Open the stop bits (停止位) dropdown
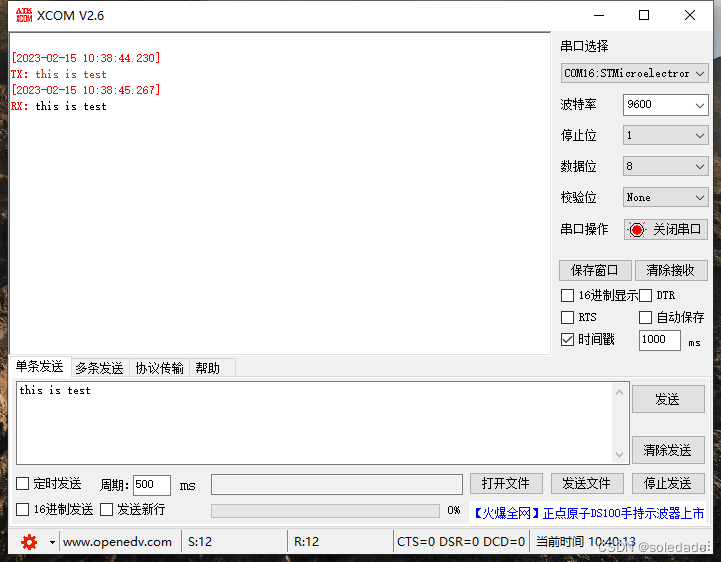Viewport: 721px width, 562px height. [x=665, y=135]
